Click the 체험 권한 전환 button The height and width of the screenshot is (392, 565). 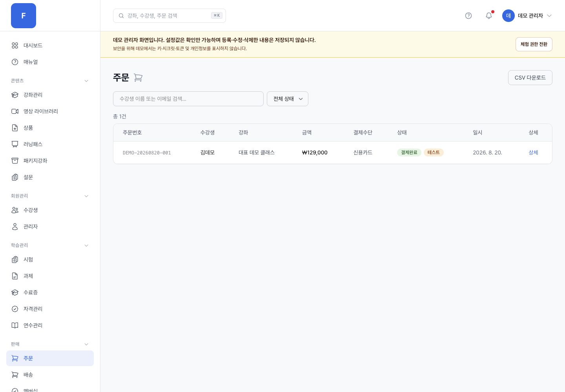[x=534, y=44]
